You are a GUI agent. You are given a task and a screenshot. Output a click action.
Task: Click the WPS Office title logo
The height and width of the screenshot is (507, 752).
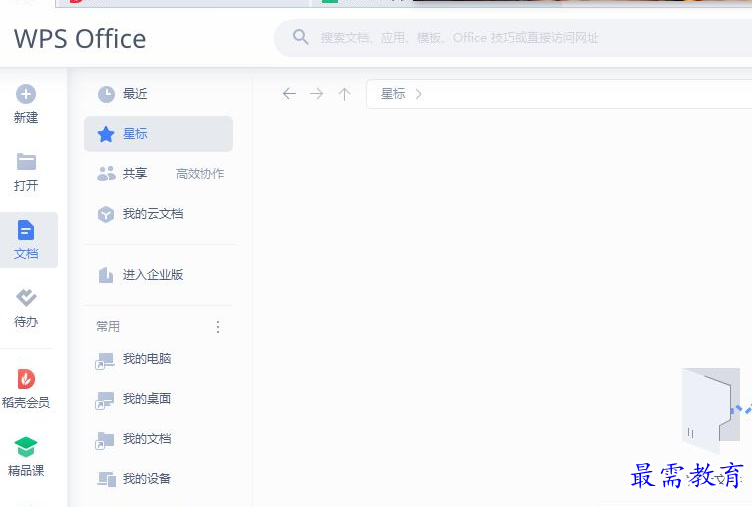(x=80, y=39)
